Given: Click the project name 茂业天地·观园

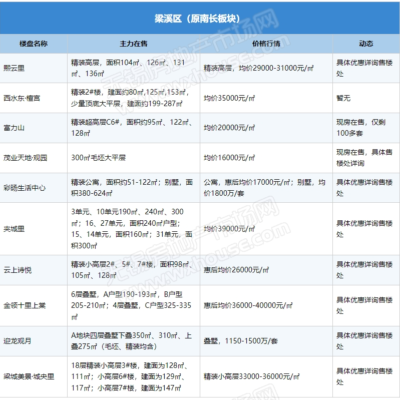Looking at the screenshot, I should pos(25,158).
